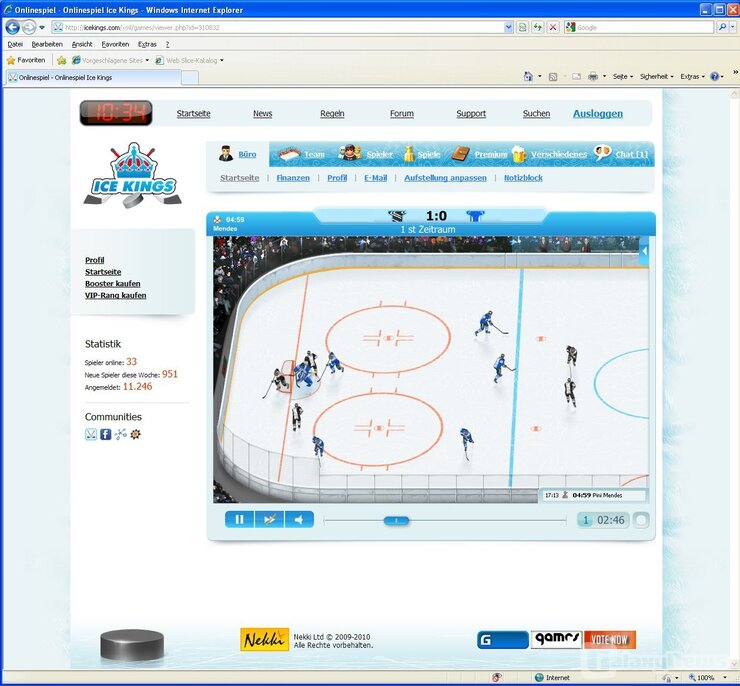The image size is (740, 686).
Task: Open Aufstellung anpassen
Action: (445, 178)
